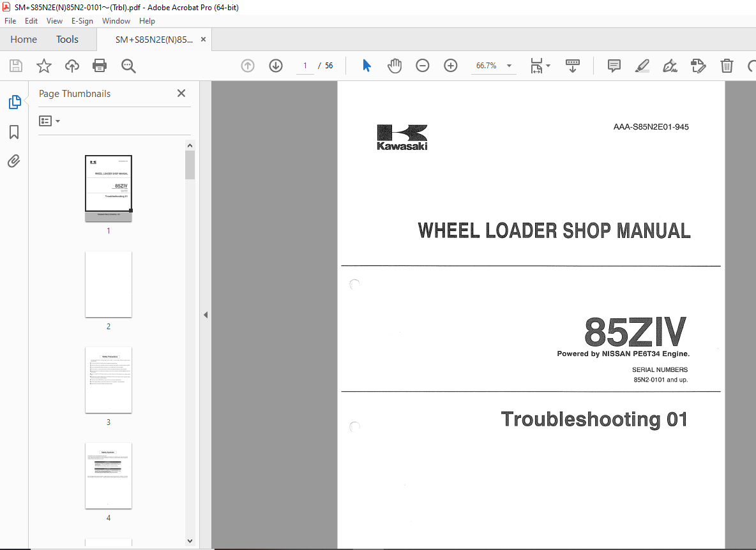Click the current page number field
The width and height of the screenshot is (756, 550).
(305, 66)
